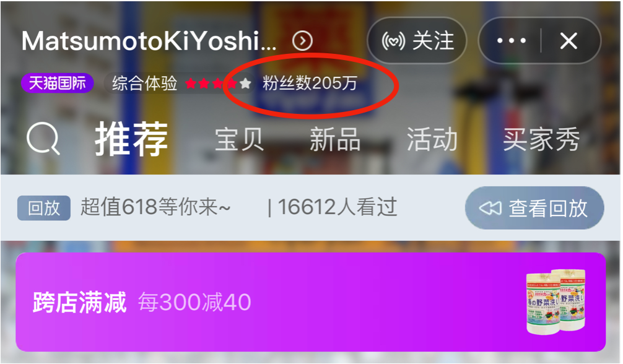Open the 新品 tab
Screen dimensions: 623x364
point(335,139)
